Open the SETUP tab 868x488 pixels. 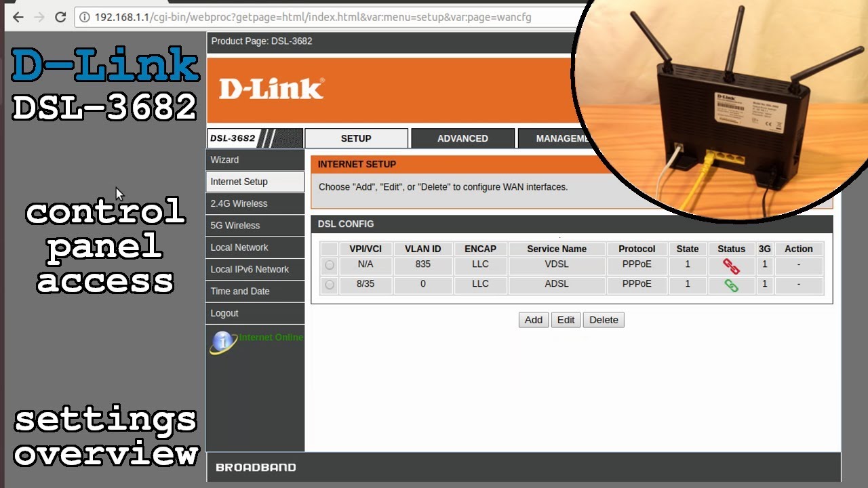pyautogui.click(x=356, y=138)
